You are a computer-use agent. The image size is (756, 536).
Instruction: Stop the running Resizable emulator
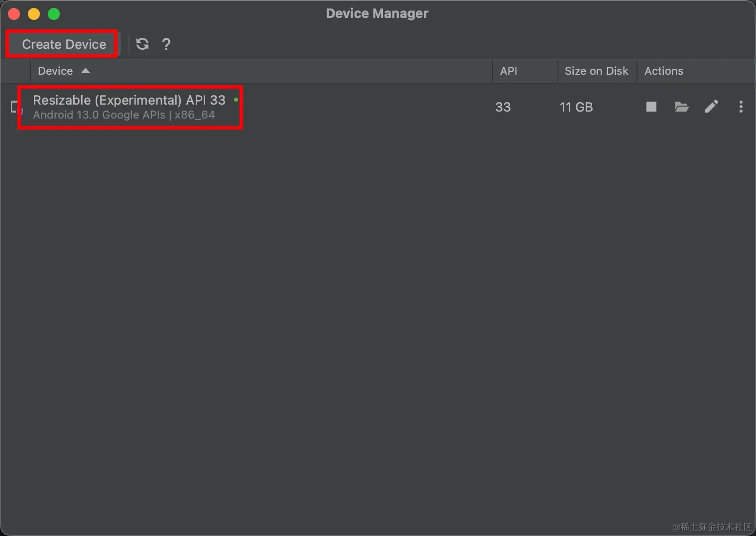tap(651, 107)
